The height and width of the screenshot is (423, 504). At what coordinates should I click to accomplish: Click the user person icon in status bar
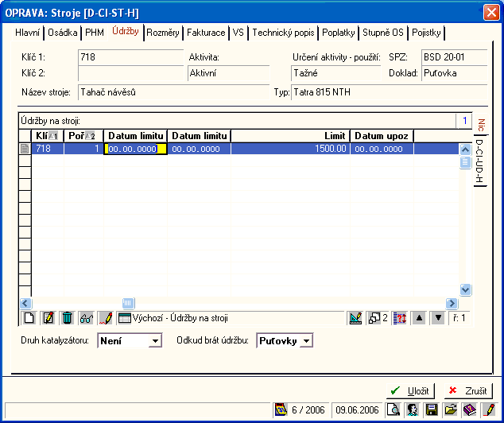[x=413, y=409]
